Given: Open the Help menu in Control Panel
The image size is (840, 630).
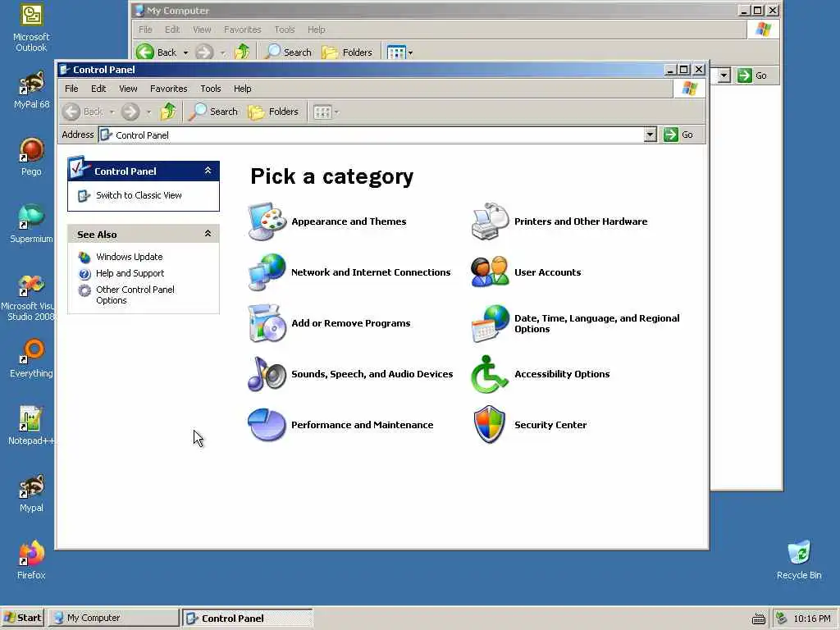Looking at the screenshot, I should (242, 89).
